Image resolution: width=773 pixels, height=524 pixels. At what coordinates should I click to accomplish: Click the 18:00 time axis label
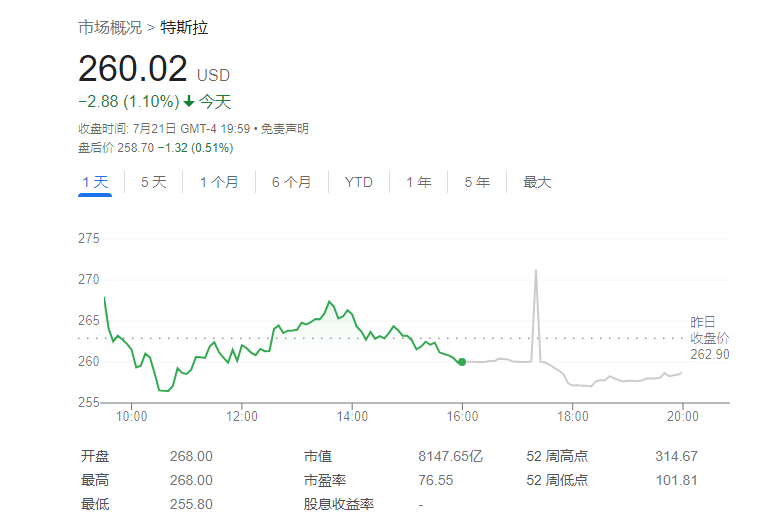click(573, 417)
